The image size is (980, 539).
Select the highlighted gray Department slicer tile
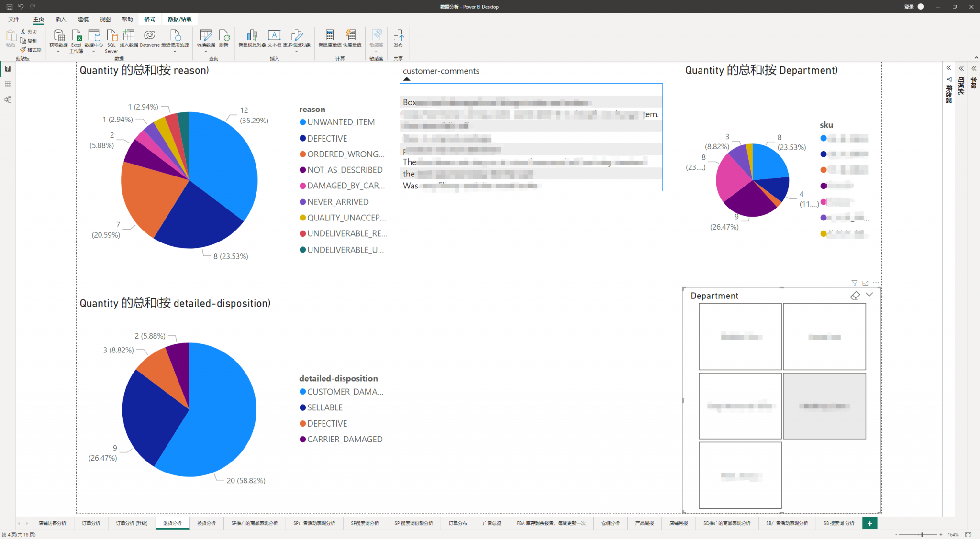point(824,406)
